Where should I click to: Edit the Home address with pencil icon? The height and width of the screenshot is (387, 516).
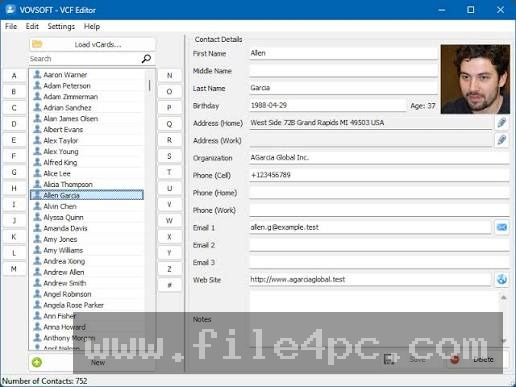pos(502,123)
